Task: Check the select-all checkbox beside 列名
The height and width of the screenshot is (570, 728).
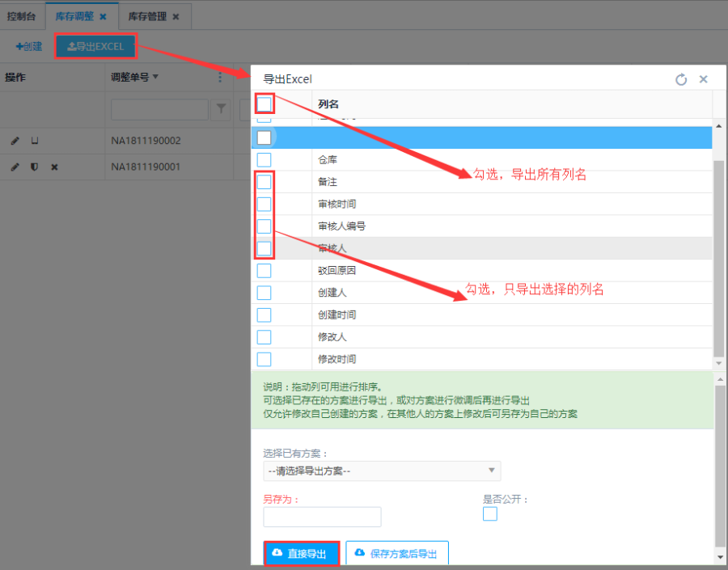Action: click(x=265, y=103)
